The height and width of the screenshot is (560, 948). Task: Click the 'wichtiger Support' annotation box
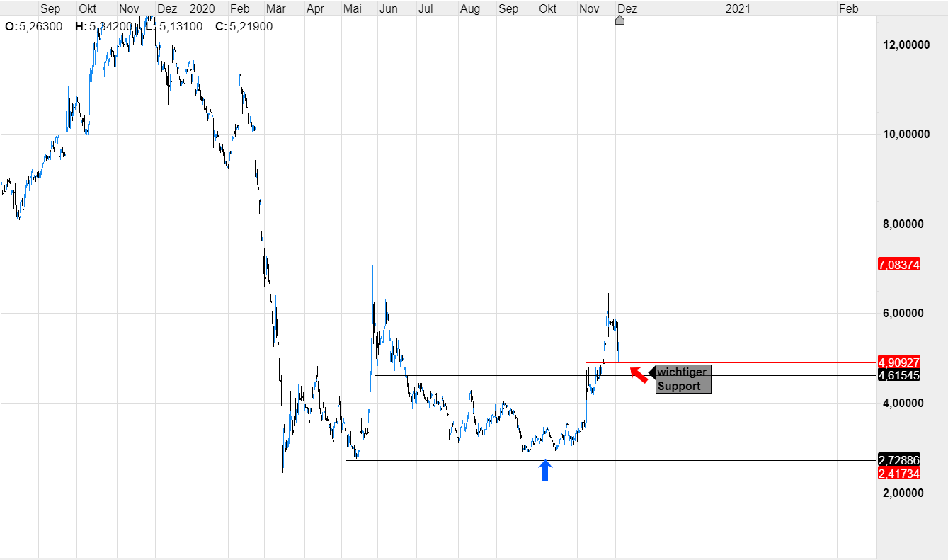point(683,379)
